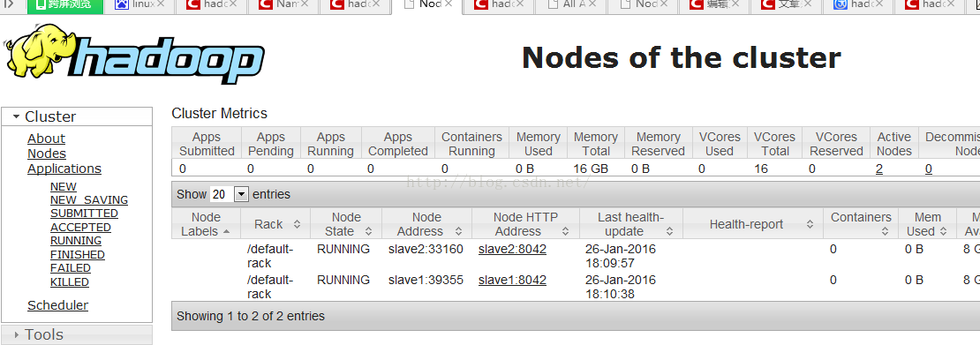The height and width of the screenshot is (345, 980).
Task: Open the Scheduler link
Action: coord(58,305)
